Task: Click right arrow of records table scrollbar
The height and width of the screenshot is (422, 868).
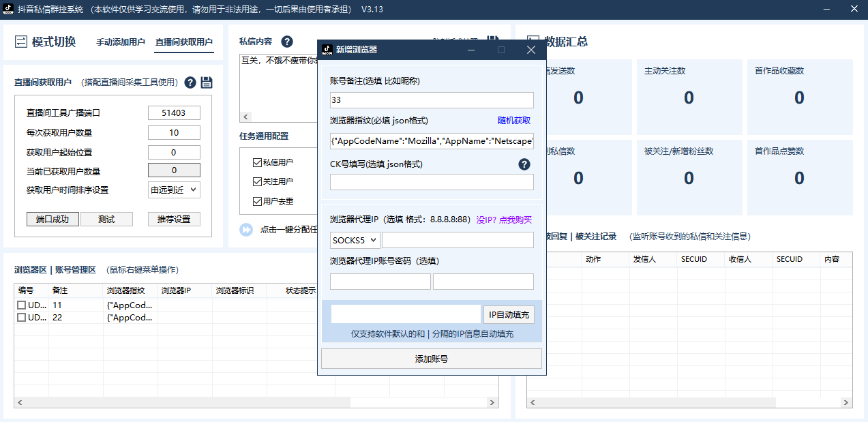Action: coord(847,404)
